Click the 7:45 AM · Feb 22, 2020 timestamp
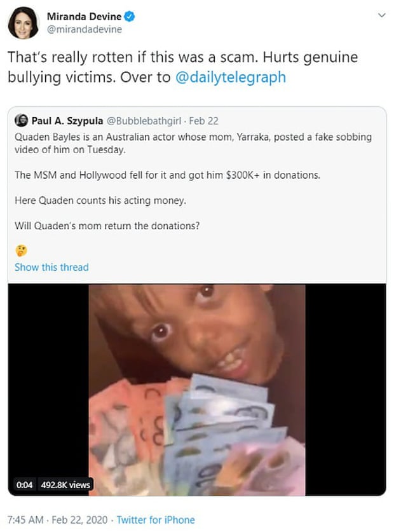This screenshot has width=394, height=532. (57, 520)
